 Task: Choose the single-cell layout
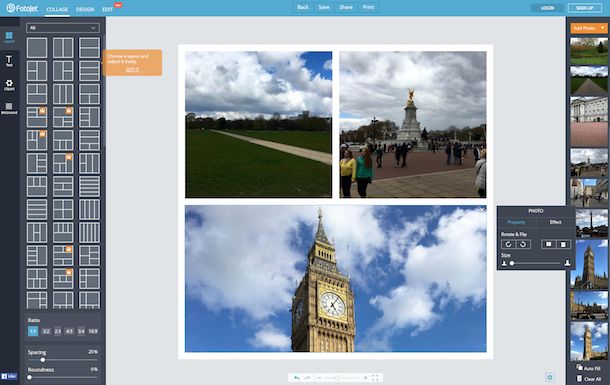[x=37, y=47]
